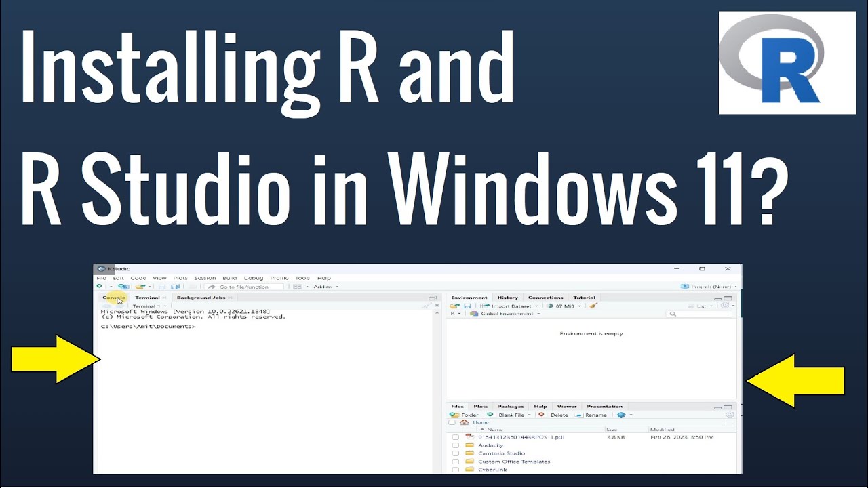Click the maximize icon of the Console pane
The height and width of the screenshot is (488, 868).
432,298
